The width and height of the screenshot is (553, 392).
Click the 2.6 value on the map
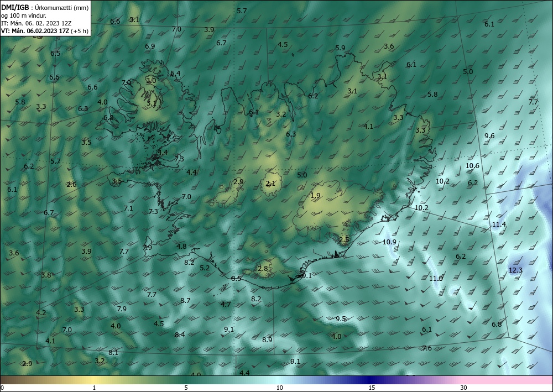pos(71,184)
